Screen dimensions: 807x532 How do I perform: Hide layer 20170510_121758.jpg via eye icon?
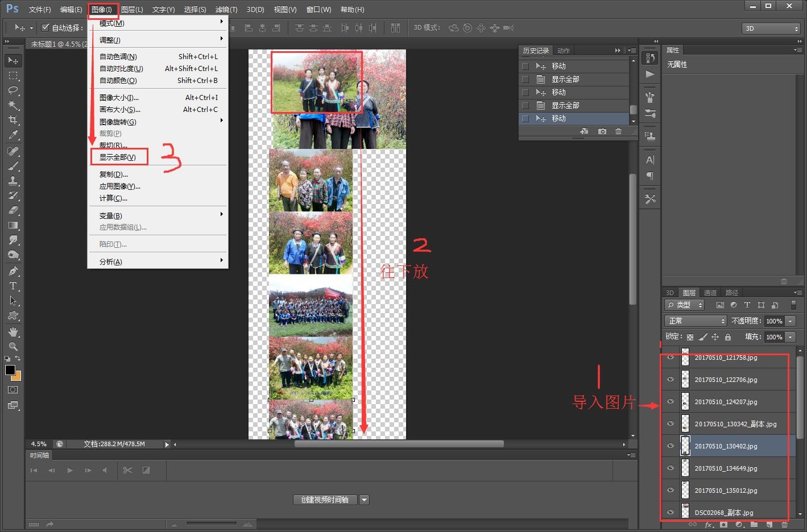(x=671, y=358)
